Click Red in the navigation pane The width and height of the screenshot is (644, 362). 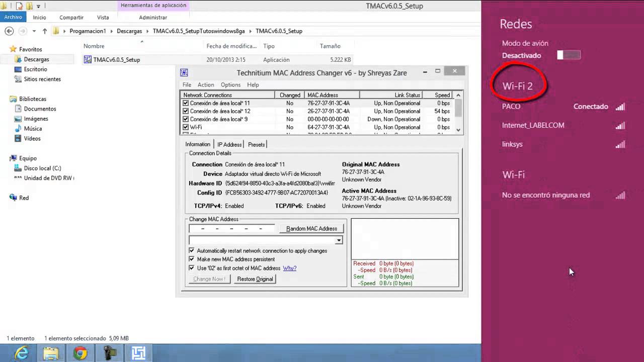[x=24, y=198]
